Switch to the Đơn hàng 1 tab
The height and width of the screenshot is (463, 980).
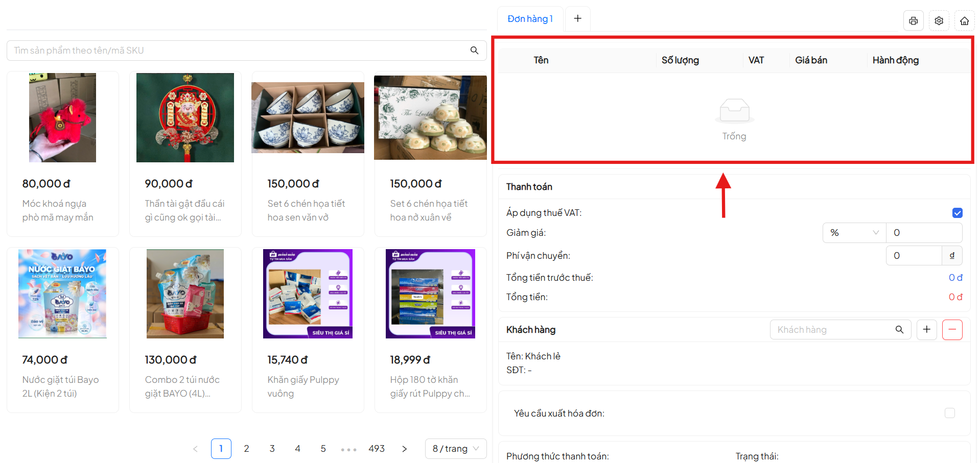click(x=530, y=19)
